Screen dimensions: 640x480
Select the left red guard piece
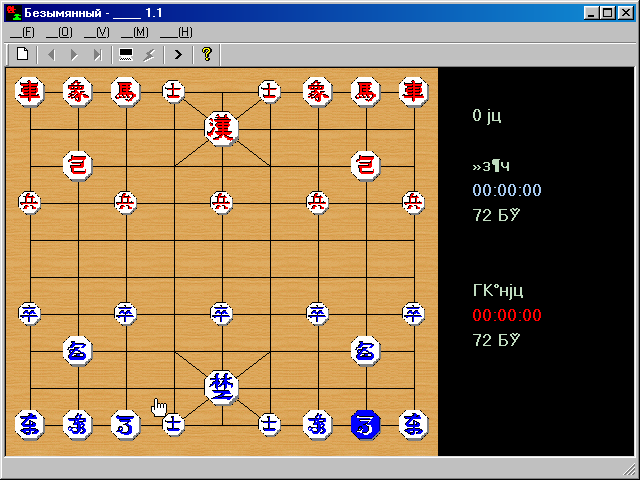[174, 92]
